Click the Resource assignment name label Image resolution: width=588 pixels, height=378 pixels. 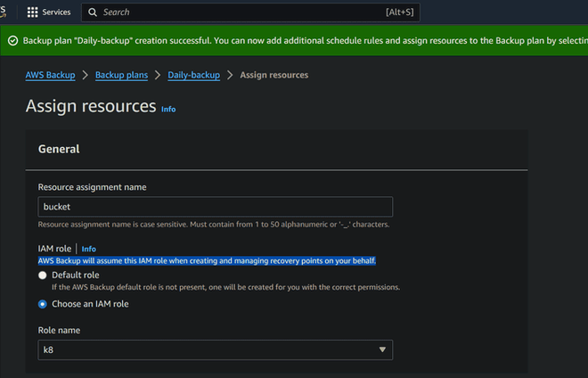tap(93, 187)
